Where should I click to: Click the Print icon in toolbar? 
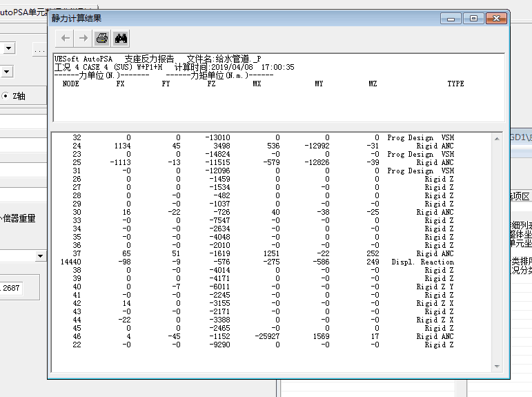coord(102,39)
